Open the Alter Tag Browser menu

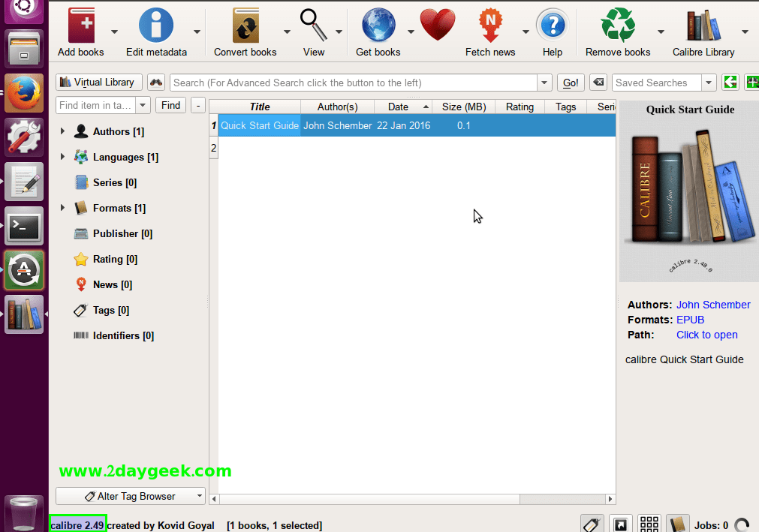(x=130, y=496)
